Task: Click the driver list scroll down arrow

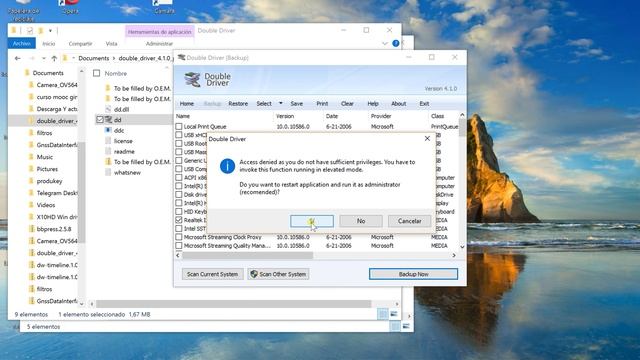Action: click(462, 247)
